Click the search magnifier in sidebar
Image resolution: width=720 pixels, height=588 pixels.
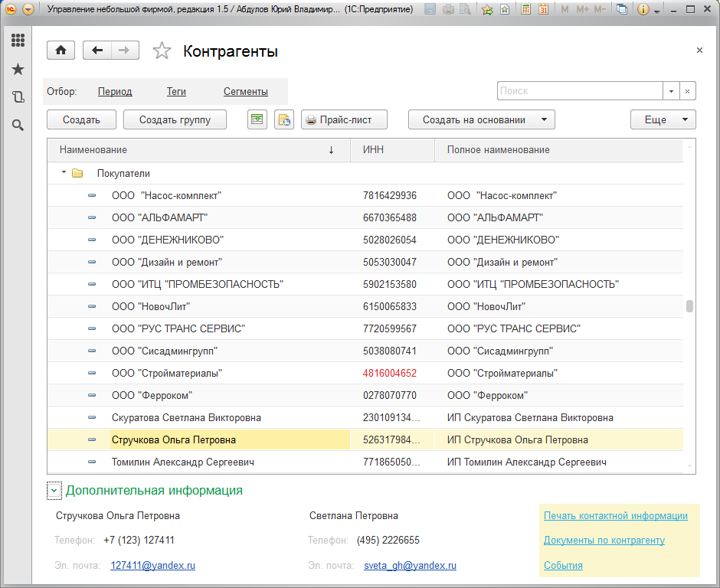click(x=18, y=125)
